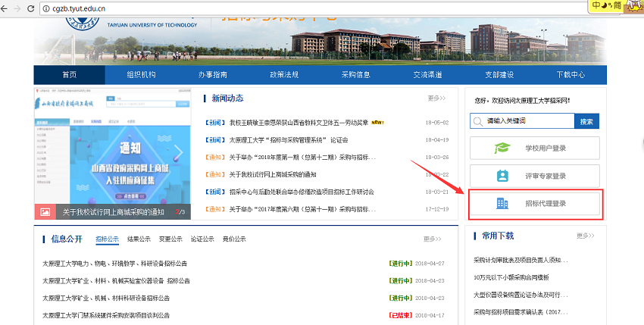Open 电力、物电、环境教学 tender announcement
The image size is (644, 325).
(114, 264)
